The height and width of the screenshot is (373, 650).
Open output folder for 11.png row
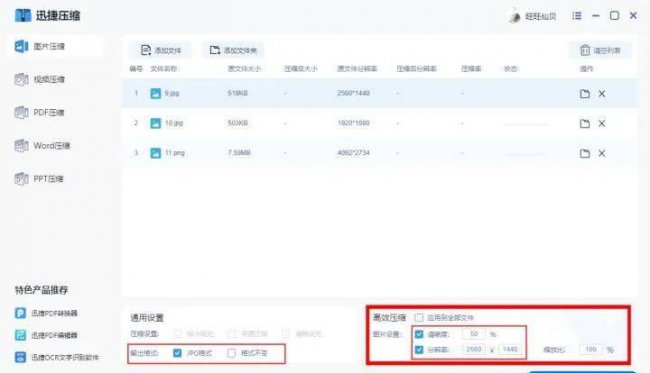(x=585, y=153)
